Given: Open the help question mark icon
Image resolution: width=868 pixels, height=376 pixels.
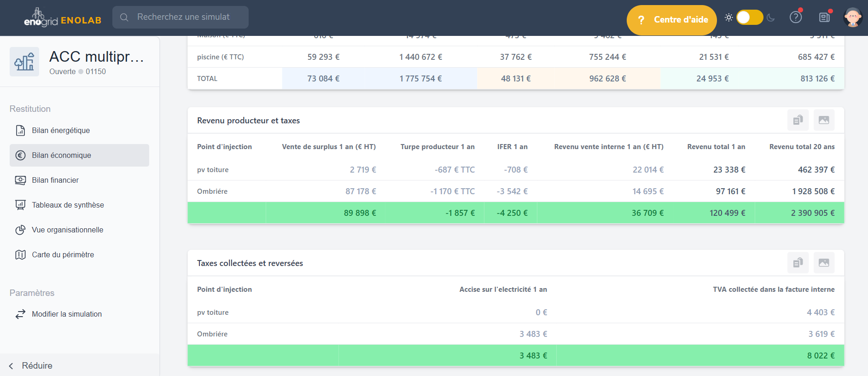Looking at the screenshot, I should (x=795, y=17).
